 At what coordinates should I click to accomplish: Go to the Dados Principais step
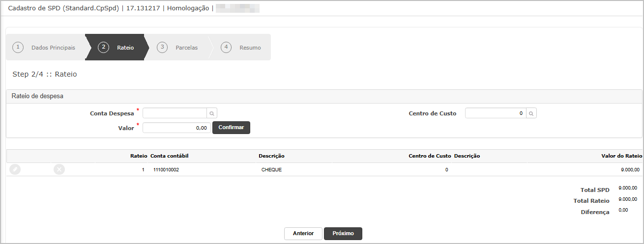pos(46,48)
